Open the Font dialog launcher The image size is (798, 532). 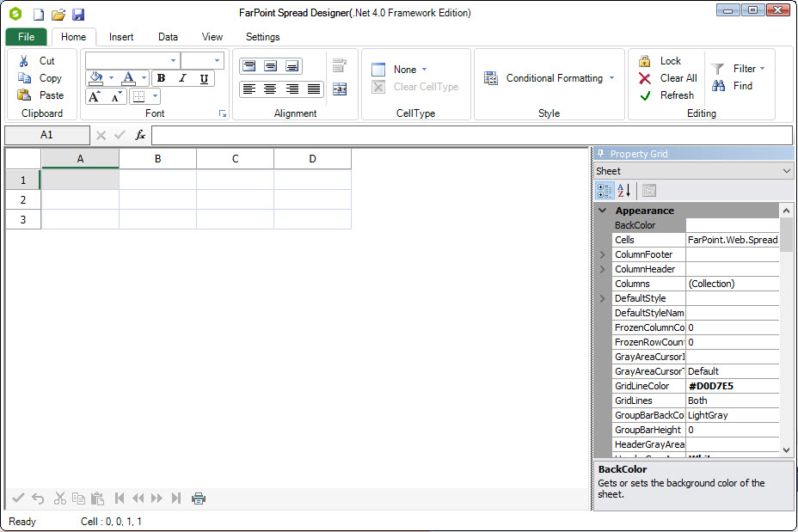click(x=223, y=114)
